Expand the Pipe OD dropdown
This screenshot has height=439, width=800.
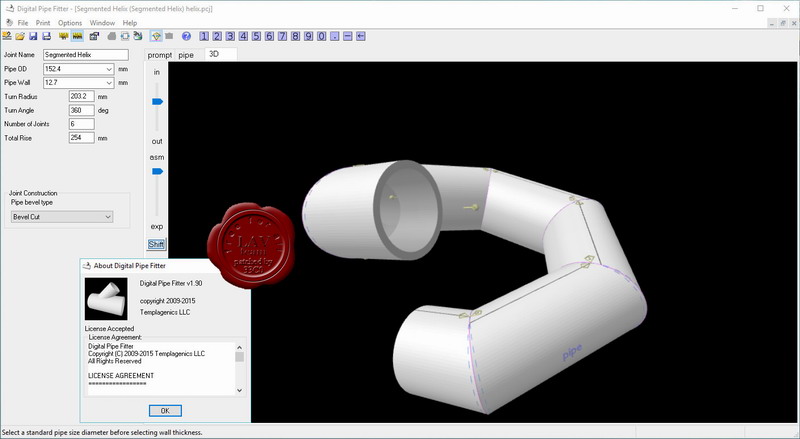click(109, 69)
